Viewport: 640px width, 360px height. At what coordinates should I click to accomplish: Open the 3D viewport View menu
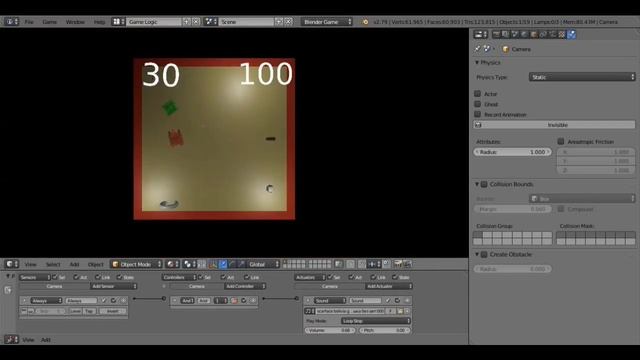point(30,264)
